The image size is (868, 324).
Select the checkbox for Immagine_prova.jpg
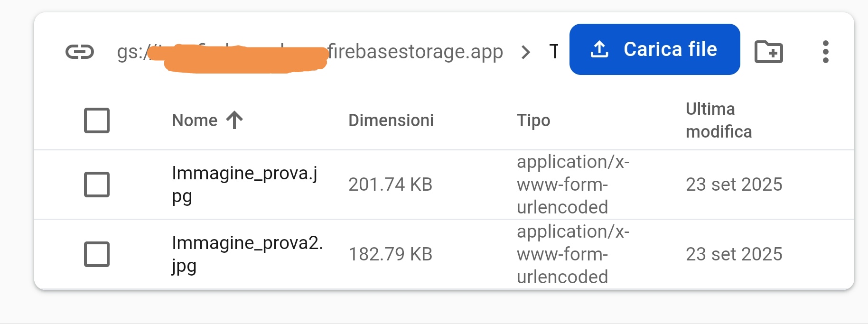97,185
